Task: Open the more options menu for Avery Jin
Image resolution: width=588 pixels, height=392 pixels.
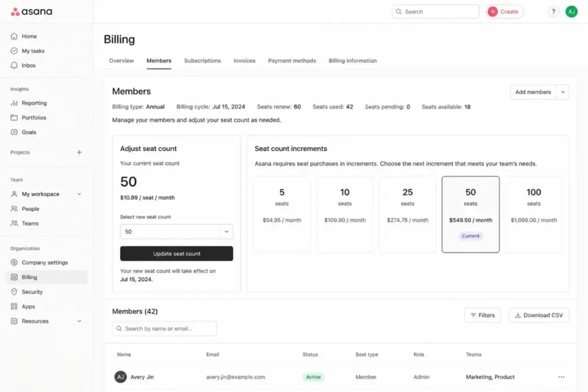Action: [x=561, y=377]
